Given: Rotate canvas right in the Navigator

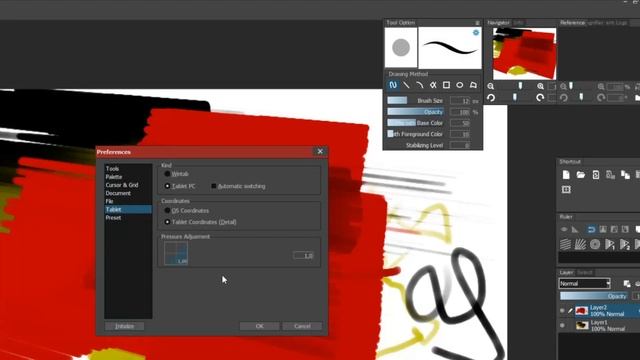Looking at the screenshot, I should (540, 98).
